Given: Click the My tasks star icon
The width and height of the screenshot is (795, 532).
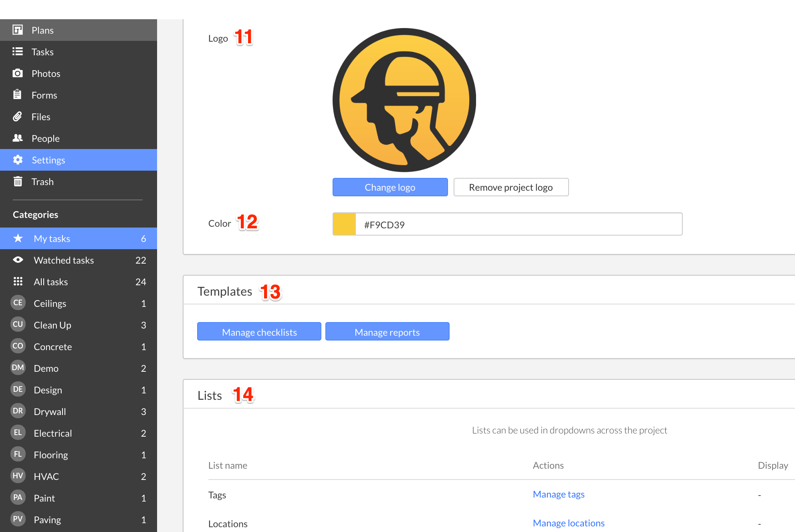Looking at the screenshot, I should pos(18,238).
